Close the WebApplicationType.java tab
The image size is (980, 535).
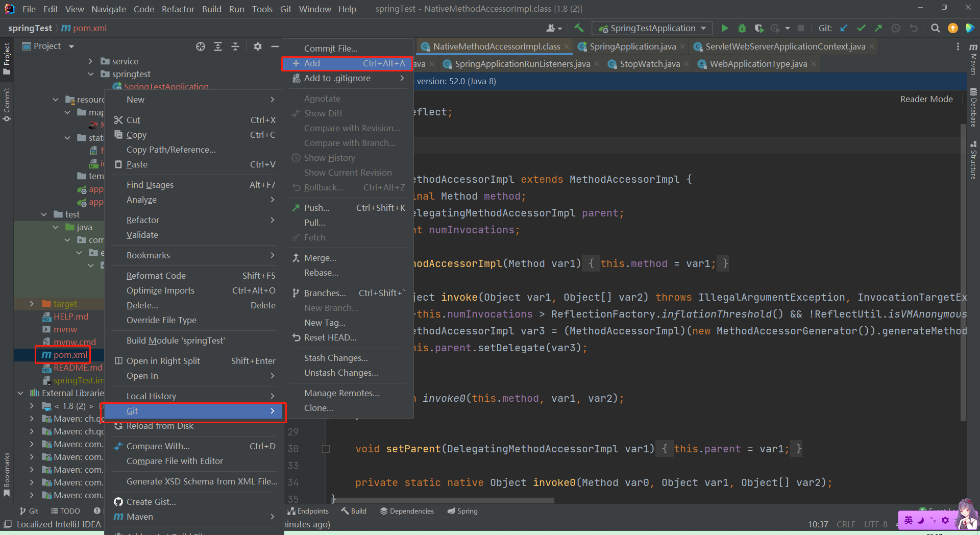[x=814, y=64]
